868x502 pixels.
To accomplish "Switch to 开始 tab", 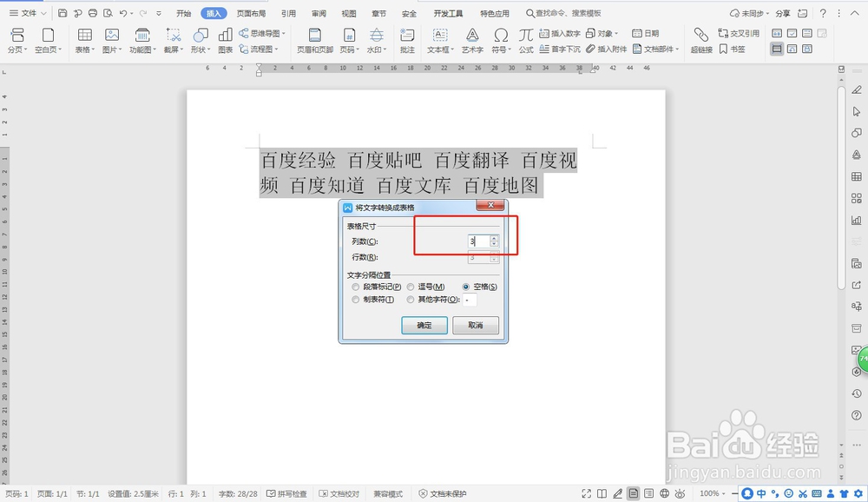I will (x=183, y=13).
